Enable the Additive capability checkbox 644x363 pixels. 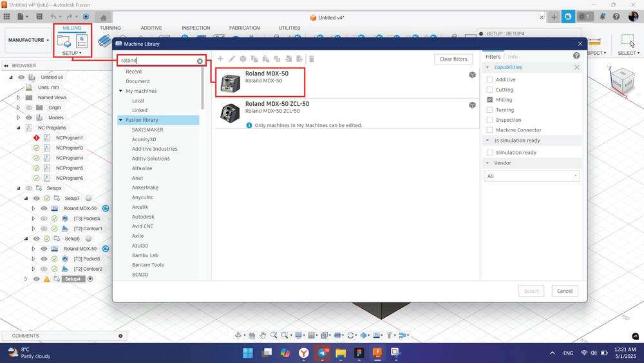[x=489, y=79]
